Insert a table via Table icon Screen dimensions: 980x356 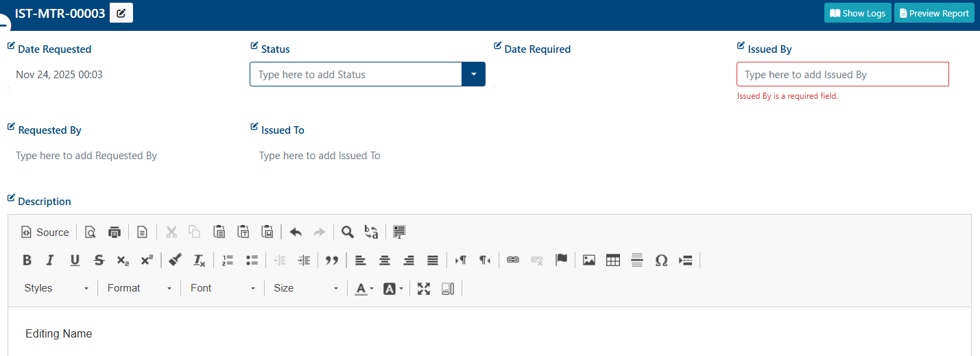click(613, 261)
